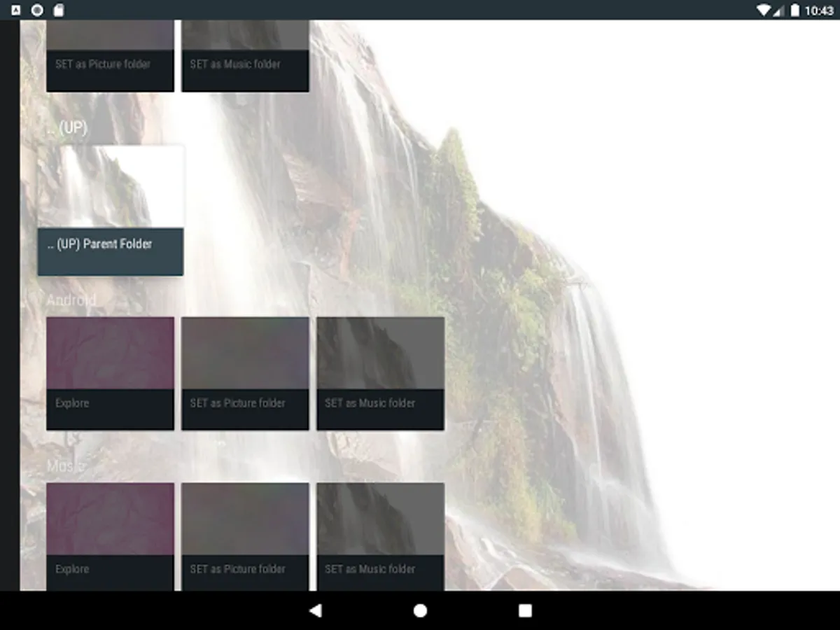The width and height of the screenshot is (840, 630).
Task: Tap the 10:43 clock
Action: [819, 10]
